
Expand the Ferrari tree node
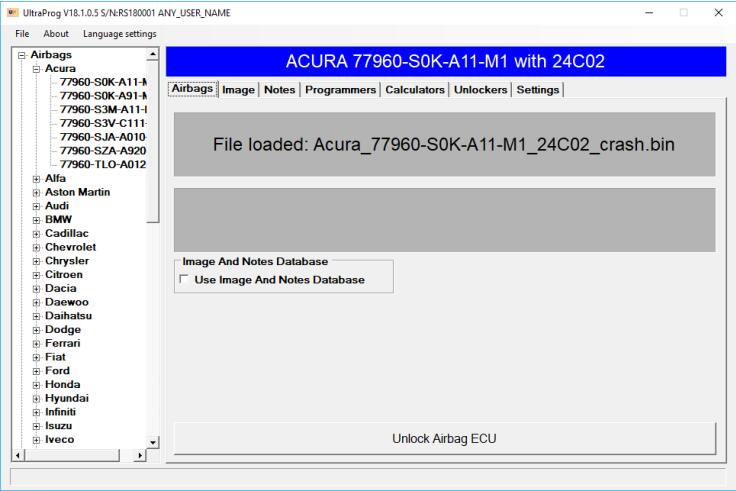[x=36, y=344]
